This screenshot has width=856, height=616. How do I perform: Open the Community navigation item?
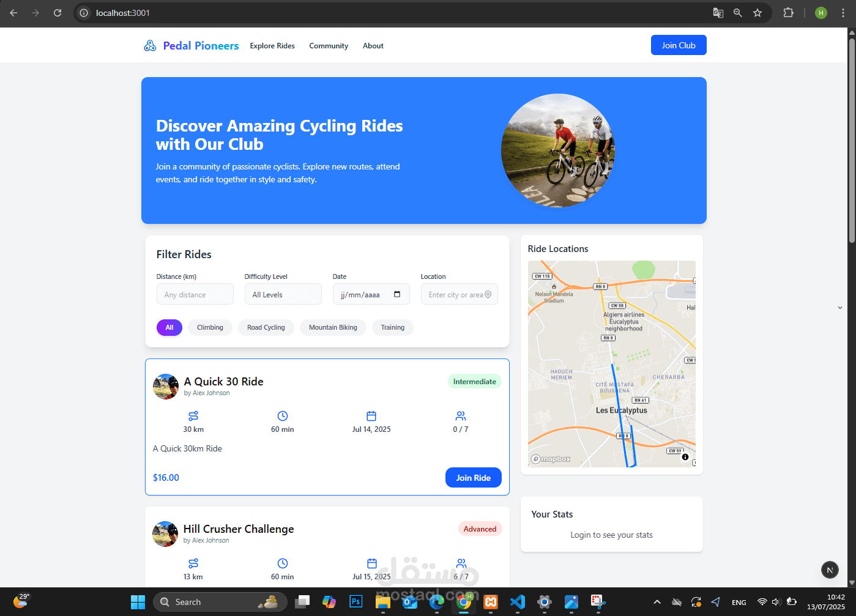329,45
